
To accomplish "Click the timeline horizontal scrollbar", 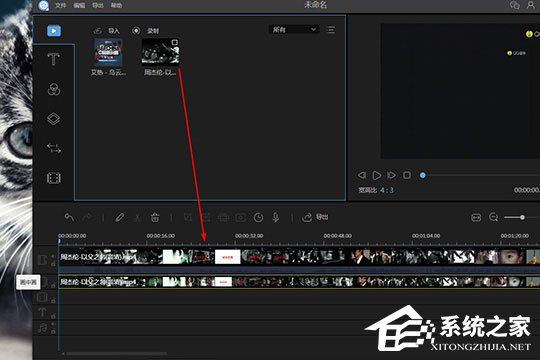I will 116,353.
